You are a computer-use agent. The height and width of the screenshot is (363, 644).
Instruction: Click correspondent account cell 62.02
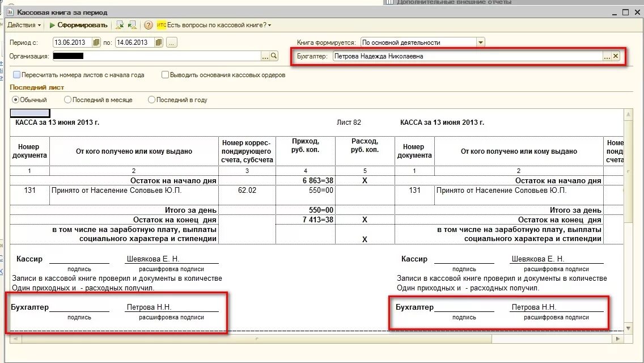click(x=247, y=191)
